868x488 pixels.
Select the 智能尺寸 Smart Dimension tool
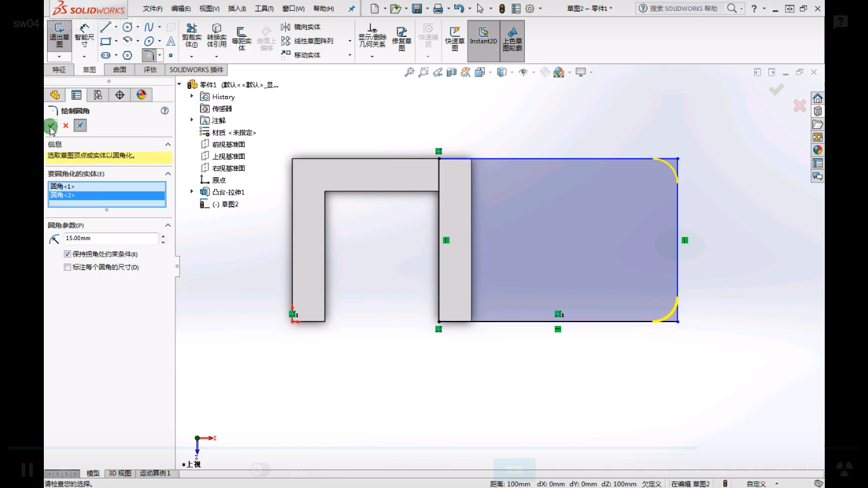pos(84,37)
